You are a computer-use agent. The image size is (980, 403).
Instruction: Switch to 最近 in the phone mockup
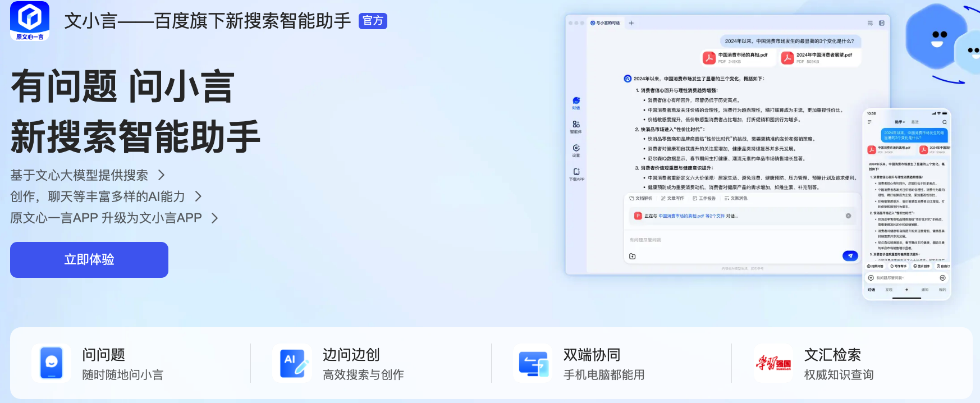[x=915, y=122]
